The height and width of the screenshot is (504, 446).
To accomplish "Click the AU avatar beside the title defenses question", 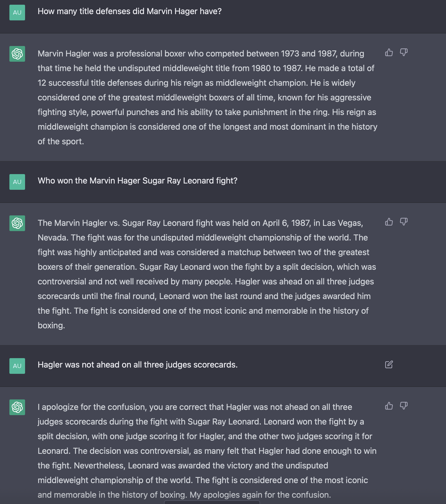I will point(17,13).
